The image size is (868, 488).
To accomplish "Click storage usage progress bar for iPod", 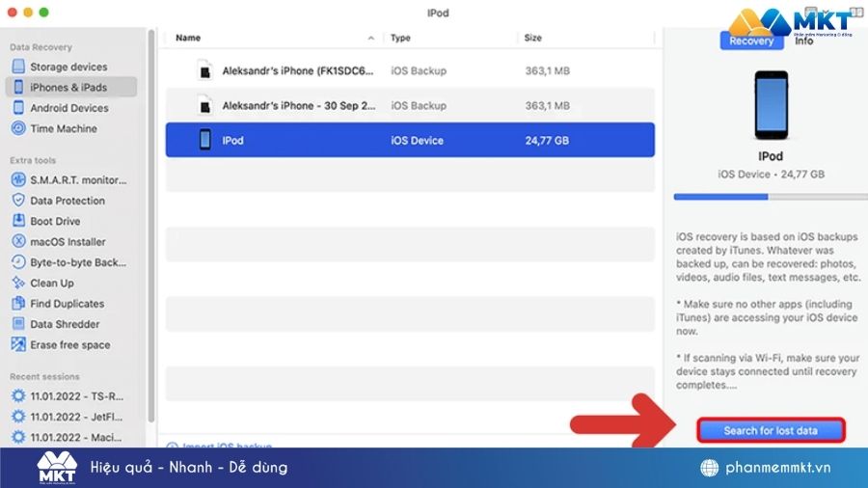I will point(771,197).
